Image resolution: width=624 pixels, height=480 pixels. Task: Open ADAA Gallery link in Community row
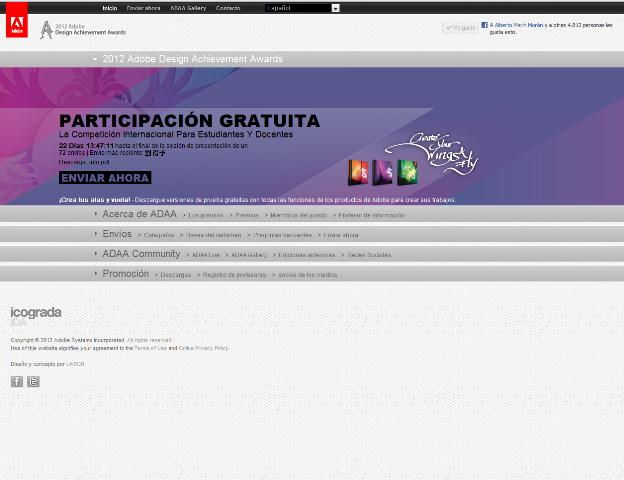[x=249, y=255]
